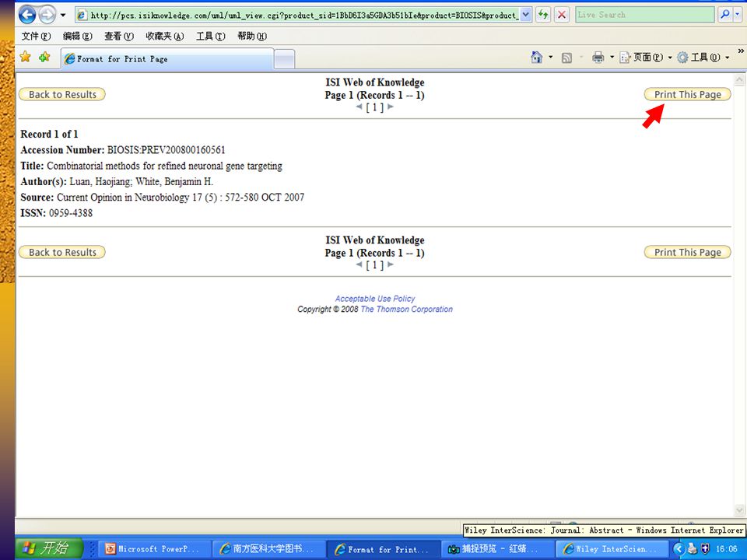
Task: Click bottom previous-page arrow near [ 1 ]
Action: 359,264
